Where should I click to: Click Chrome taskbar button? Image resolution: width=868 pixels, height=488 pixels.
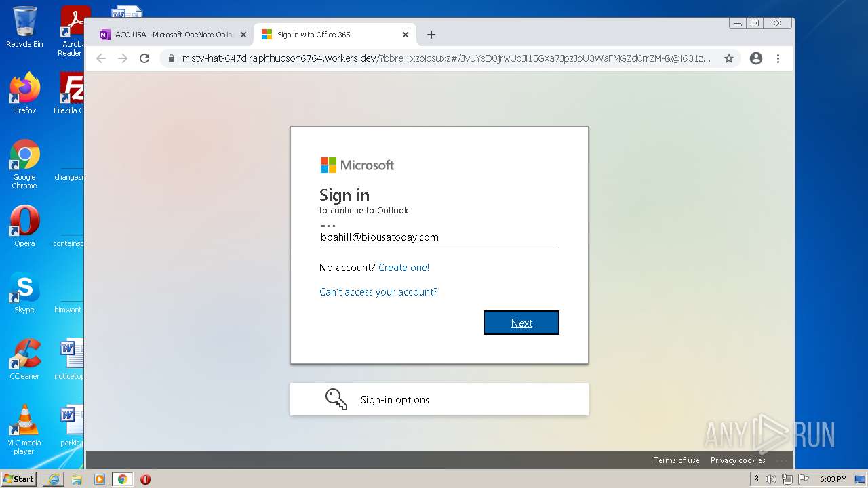point(122,479)
